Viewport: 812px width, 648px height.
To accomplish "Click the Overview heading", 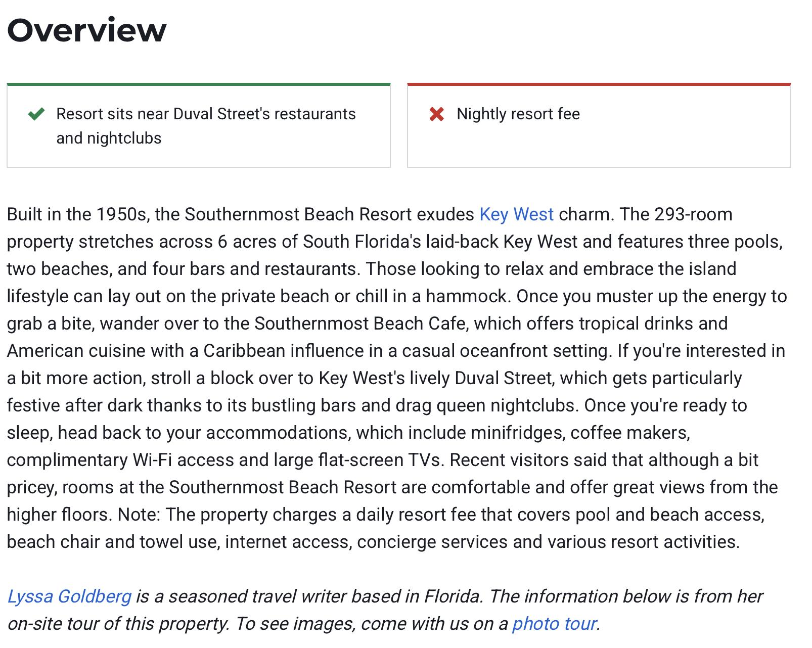I will point(86,30).
